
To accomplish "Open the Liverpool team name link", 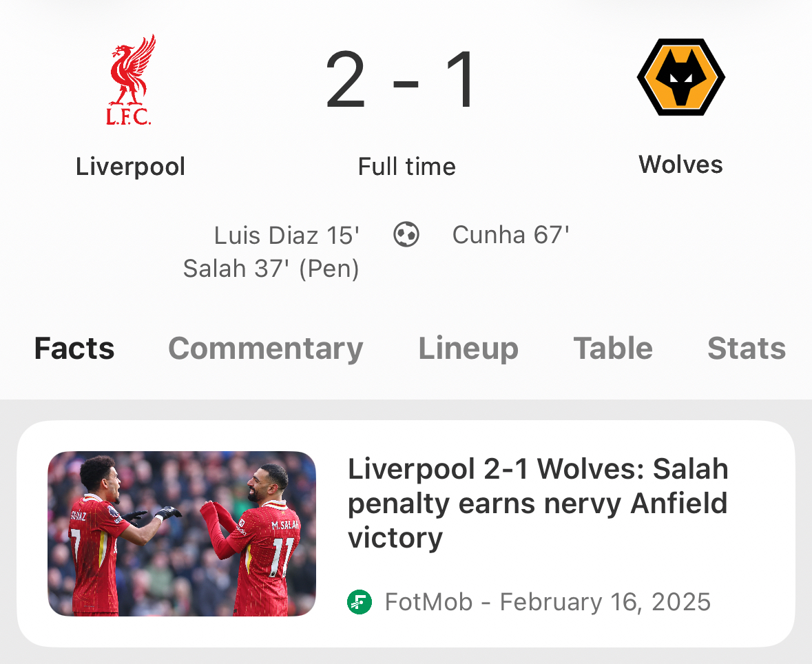I will click(130, 167).
